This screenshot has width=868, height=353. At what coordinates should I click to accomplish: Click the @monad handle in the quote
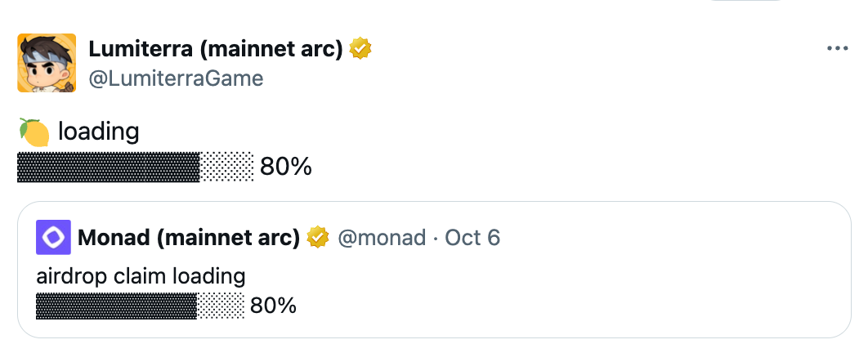point(382,238)
